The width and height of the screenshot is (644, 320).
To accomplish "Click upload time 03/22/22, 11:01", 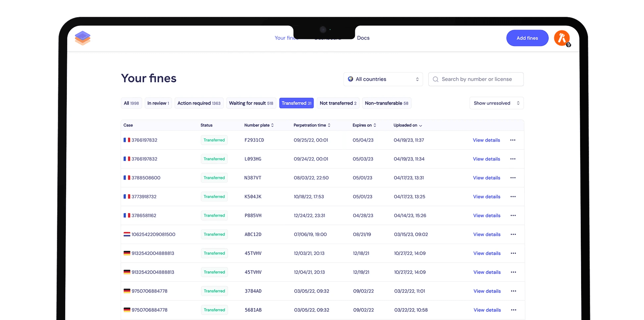I will click(x=410, y=291).
